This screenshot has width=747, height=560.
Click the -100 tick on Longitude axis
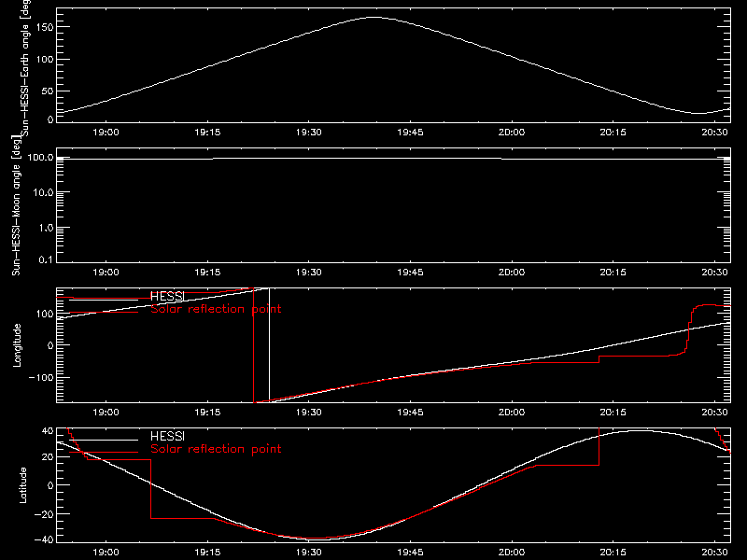pyautogui.click(x=42, y=377)
